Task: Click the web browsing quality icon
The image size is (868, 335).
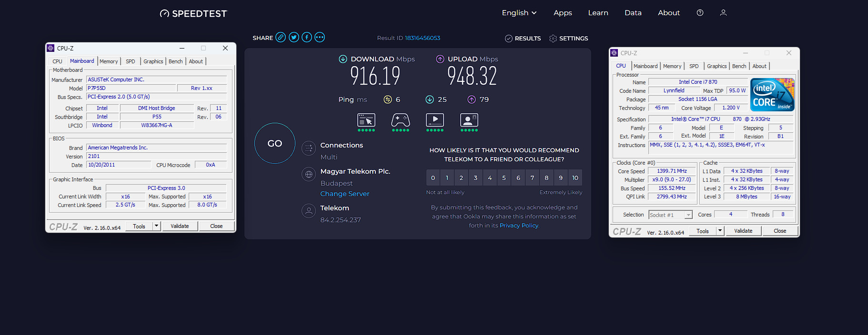Action: pos(366,120)
